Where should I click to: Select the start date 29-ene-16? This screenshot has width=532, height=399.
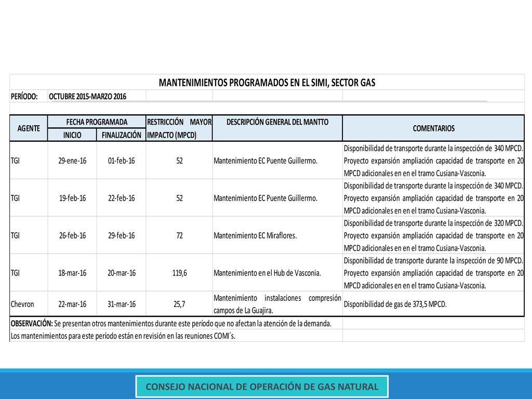72,161
